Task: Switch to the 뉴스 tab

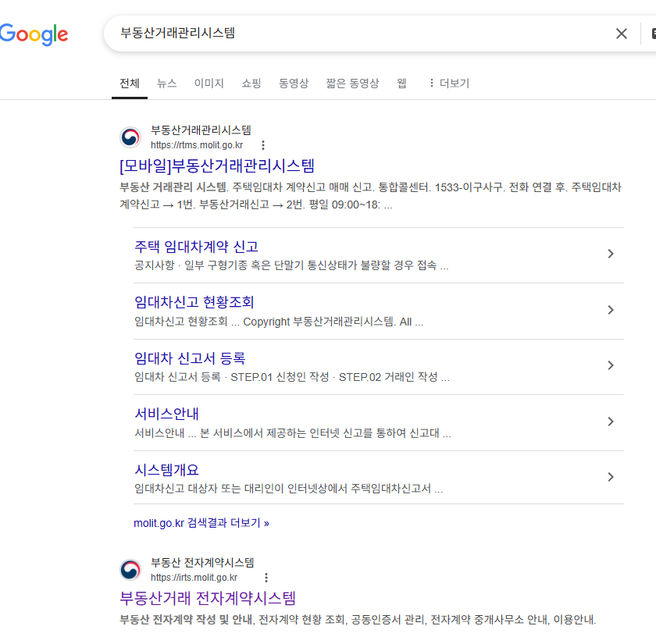Action: pos(166,84)
